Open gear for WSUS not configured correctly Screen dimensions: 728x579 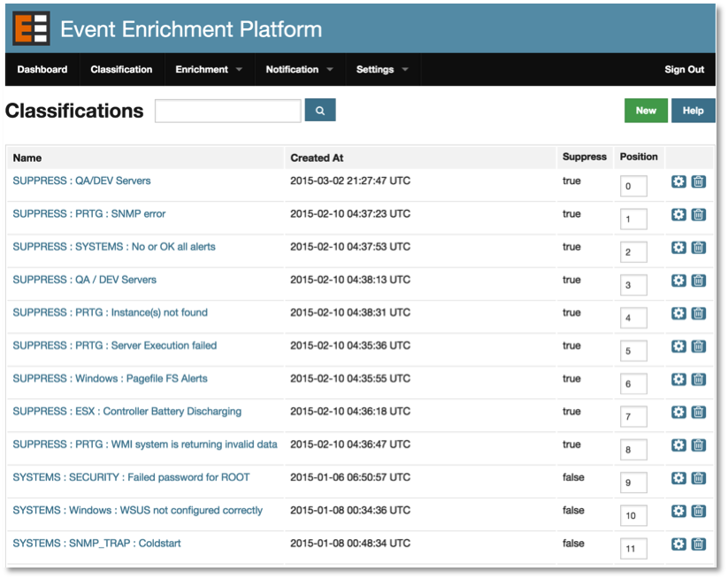pyautogui.click(x=678, y=511)
